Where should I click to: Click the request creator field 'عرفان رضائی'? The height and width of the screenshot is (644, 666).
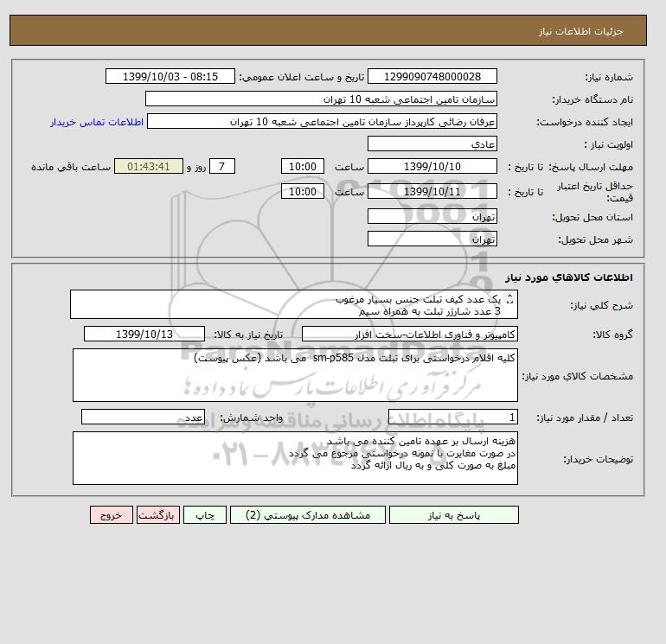tap(322, 121)
